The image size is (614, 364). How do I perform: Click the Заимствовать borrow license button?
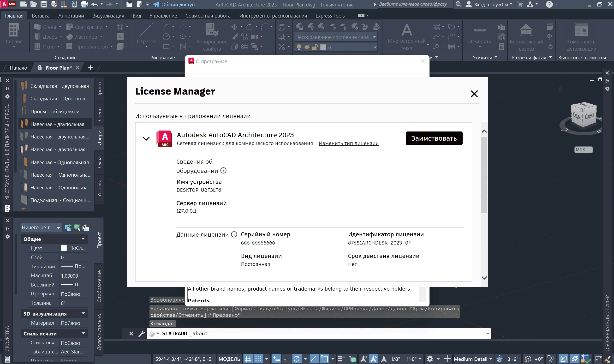point(434,138)
